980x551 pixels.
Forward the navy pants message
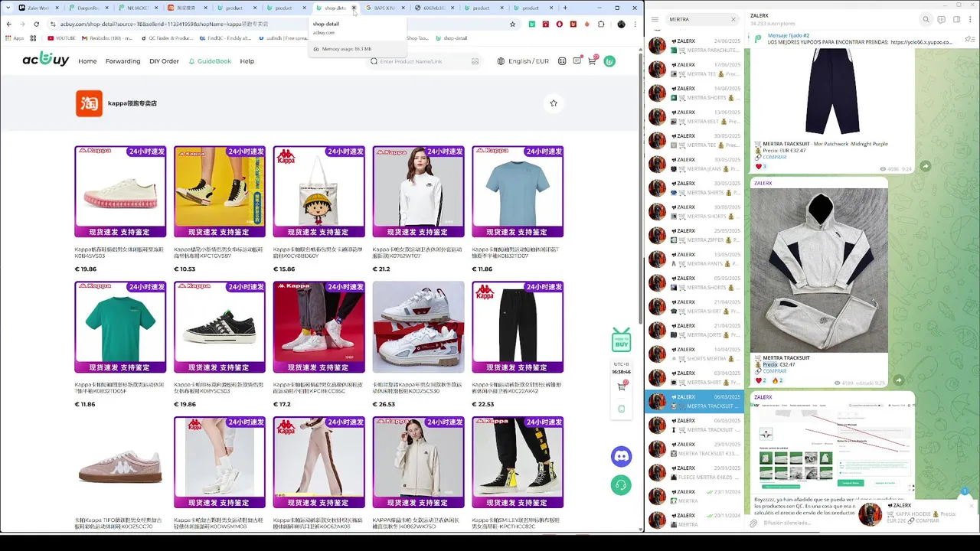(x=925, y=166)
